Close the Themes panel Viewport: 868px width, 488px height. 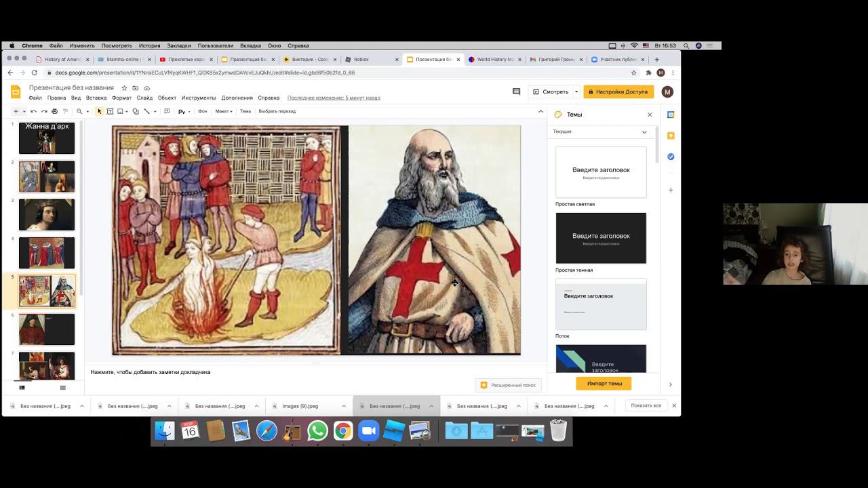[650, 115]
